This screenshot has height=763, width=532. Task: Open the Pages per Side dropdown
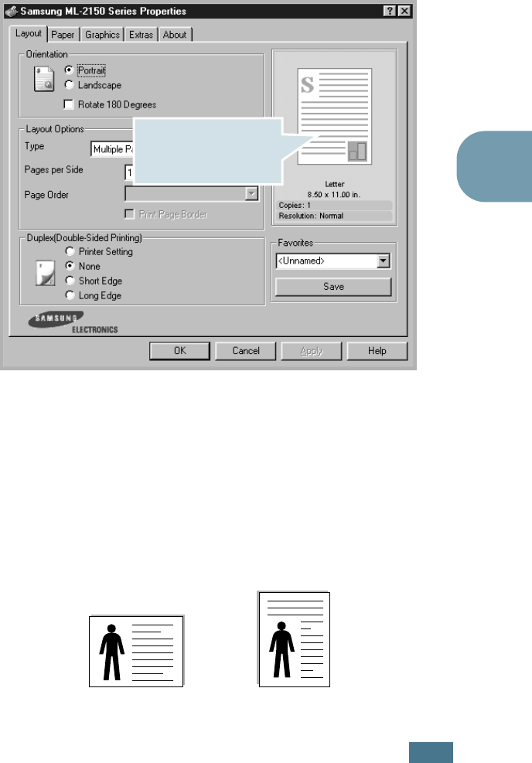129,172
